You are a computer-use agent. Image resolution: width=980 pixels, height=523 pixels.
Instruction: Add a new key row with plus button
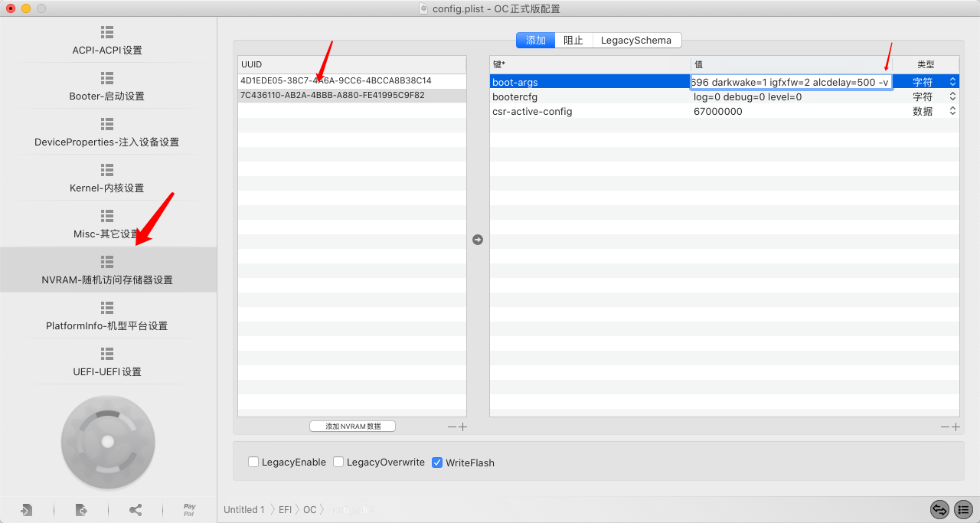point(955,427)
